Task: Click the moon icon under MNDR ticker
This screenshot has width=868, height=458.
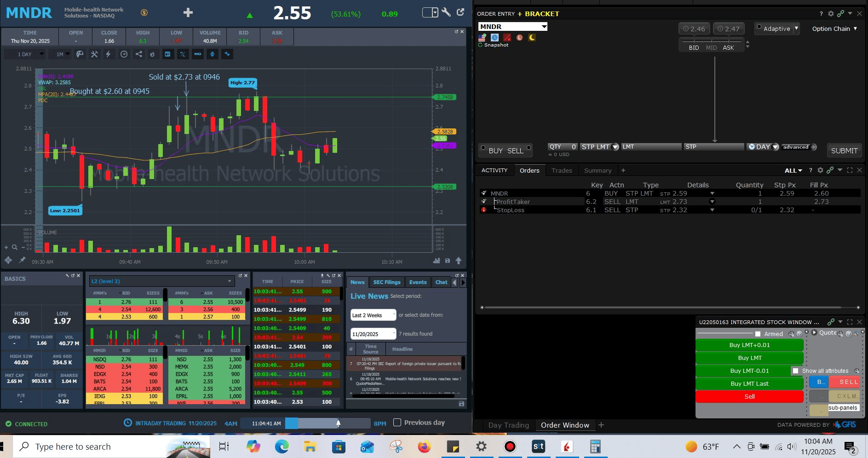Action: pos(532,37)
